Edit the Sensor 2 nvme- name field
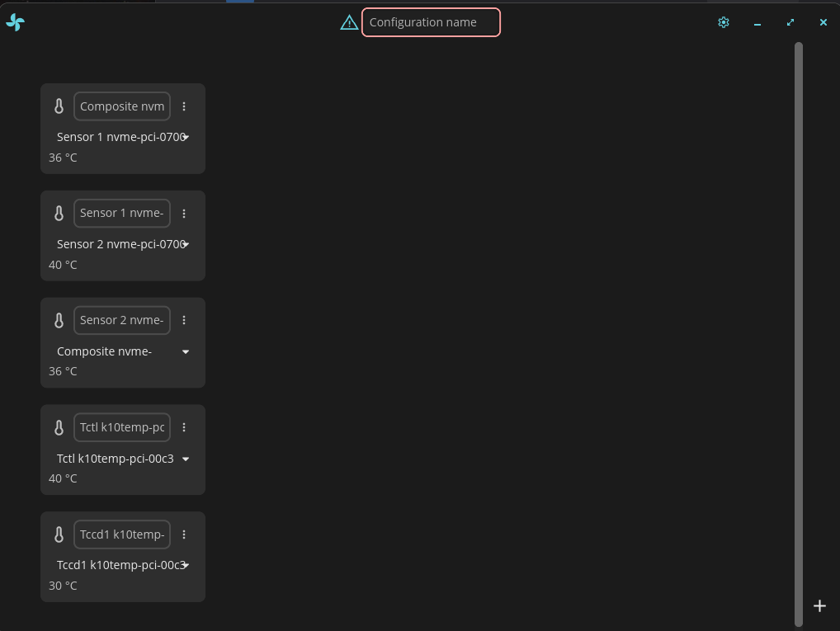The height and width of the screenshot is (631, 840). point(122,320)
